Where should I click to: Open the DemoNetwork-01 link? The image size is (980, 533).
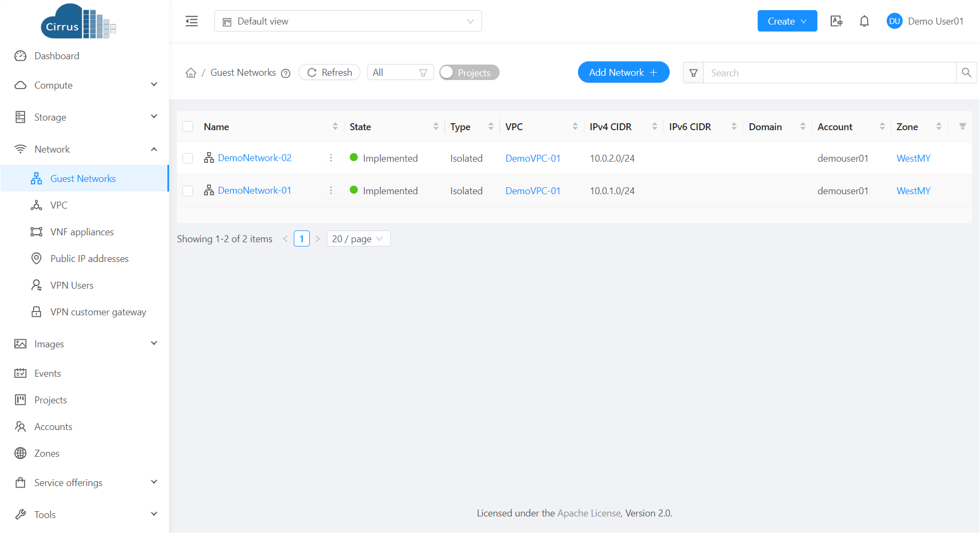point(254,190)
